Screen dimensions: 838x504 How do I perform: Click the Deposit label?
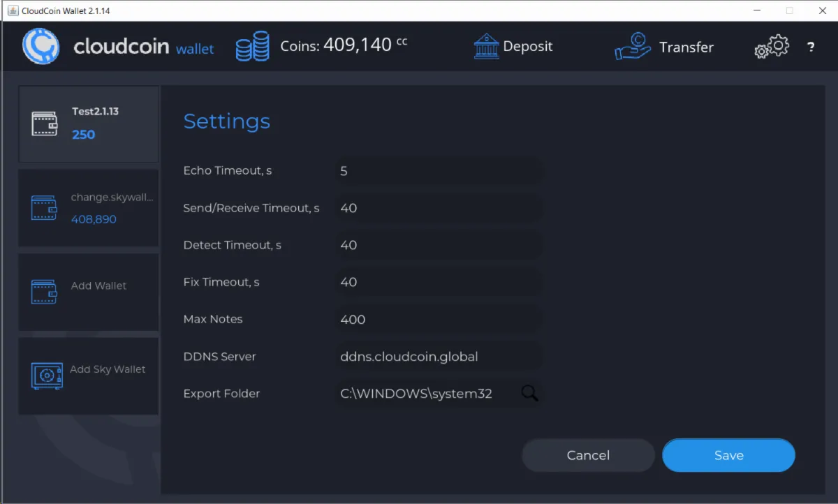[528, 47]
